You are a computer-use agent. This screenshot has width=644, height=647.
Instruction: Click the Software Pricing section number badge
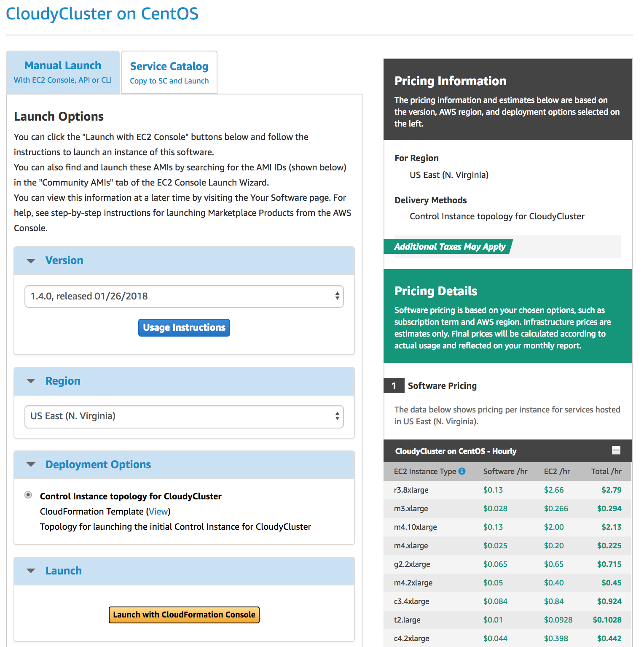pos(394,386)
